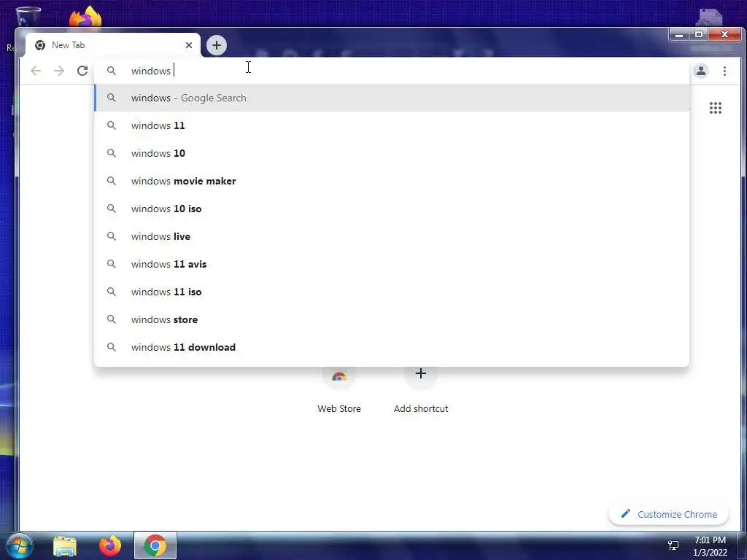Click the Customize Chrome button
The width and height of the screenshot is (747, 560).
point(669,514)
